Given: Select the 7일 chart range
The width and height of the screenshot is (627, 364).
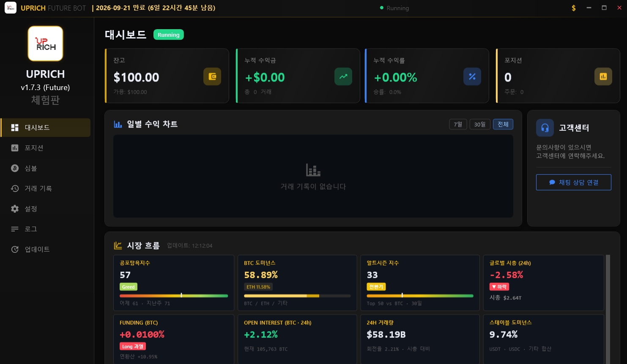Looking at the screenshot, I should click(458, 124).
